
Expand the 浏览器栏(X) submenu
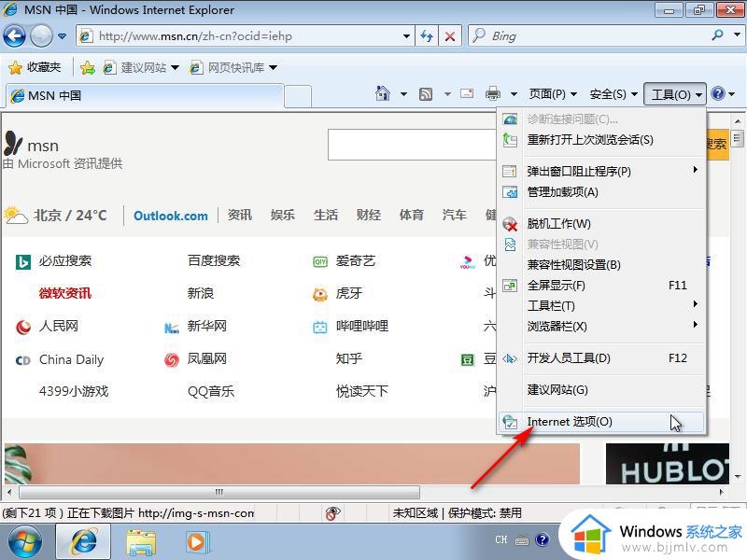[601, 326]
